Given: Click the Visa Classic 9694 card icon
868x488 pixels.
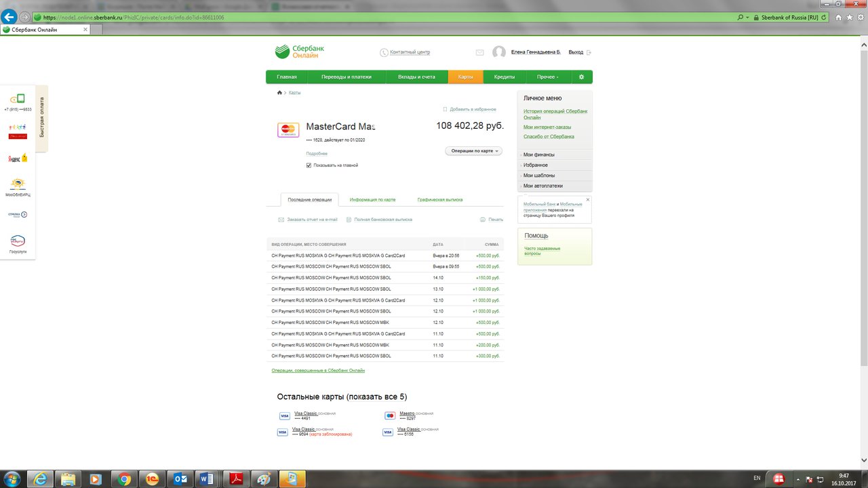Looking at the screenshot, I should 282,432.
